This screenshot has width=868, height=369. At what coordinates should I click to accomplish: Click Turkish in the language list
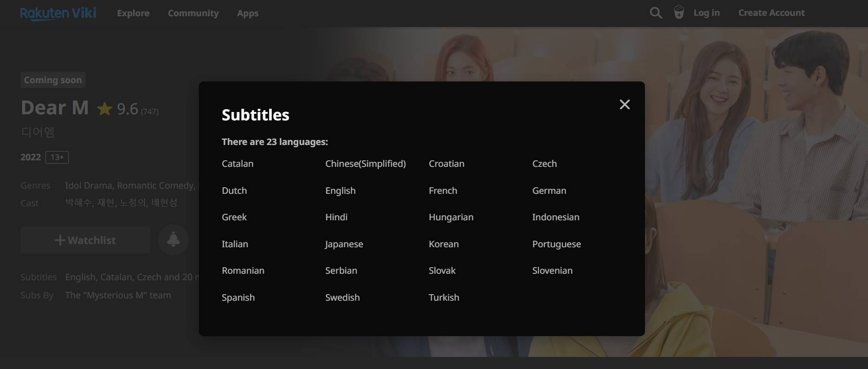[x=444, y=297]
